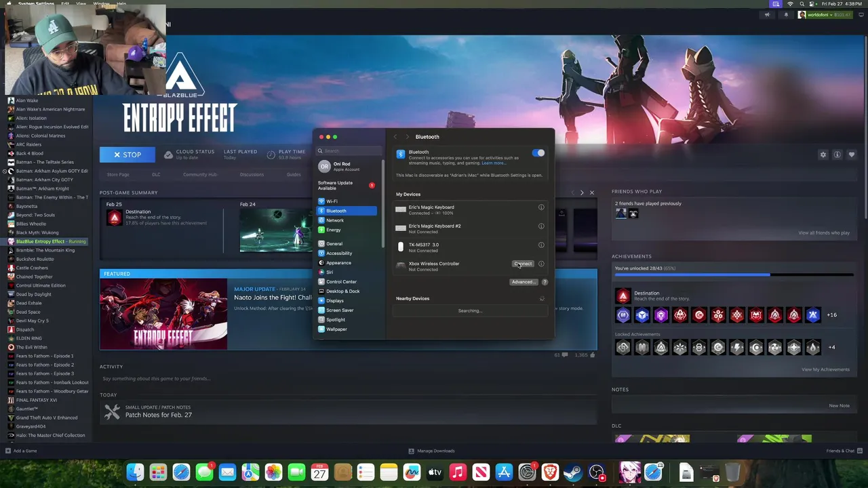Click the achievements progress bar
The image size is (868, 488).
click(734, 274)
